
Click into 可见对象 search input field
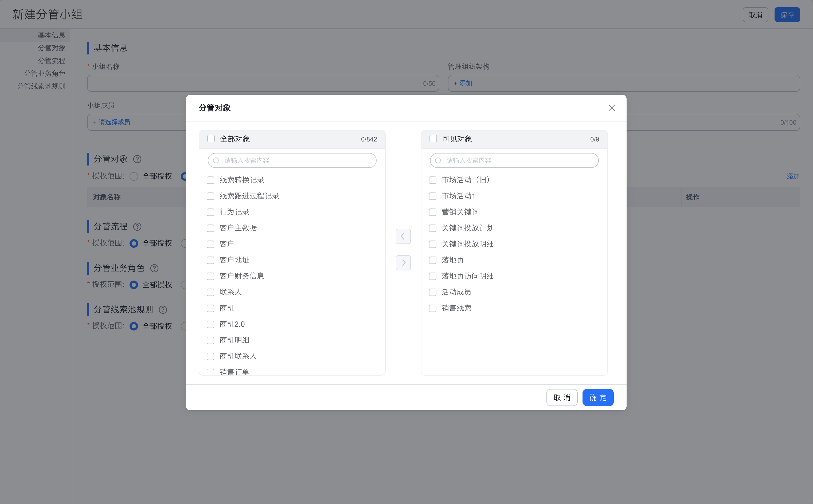point(520,160)
